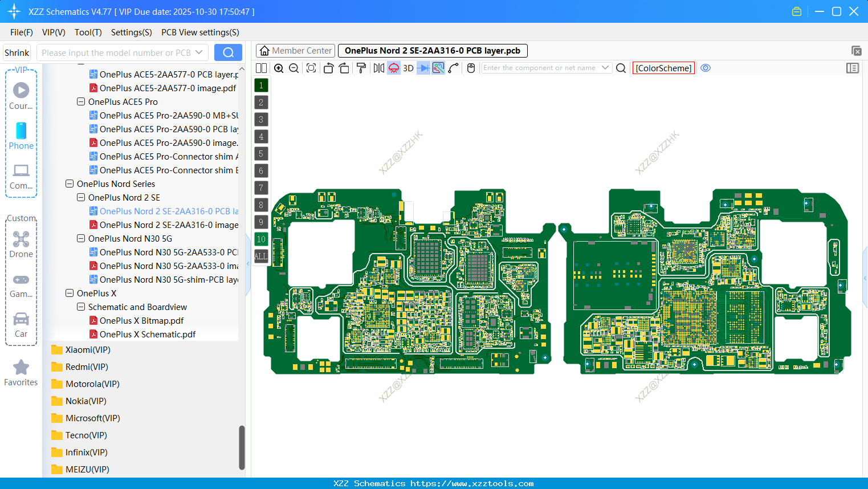Open the split view layout icon
The width and height of the screenshot is (868, 489).
click(260, 68)
